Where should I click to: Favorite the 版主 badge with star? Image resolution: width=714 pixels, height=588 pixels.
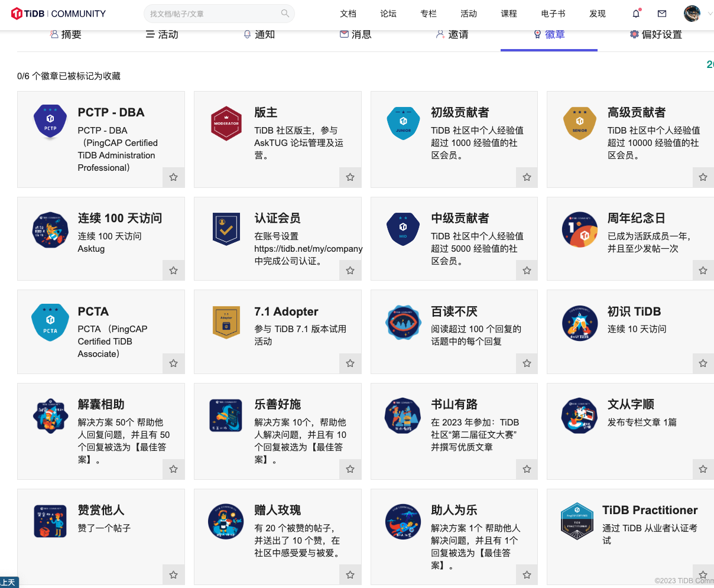coord(350,177)
